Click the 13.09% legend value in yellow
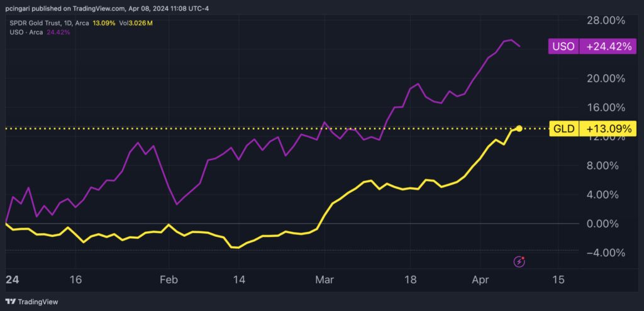The image size is (644, 311). [104, 23]
